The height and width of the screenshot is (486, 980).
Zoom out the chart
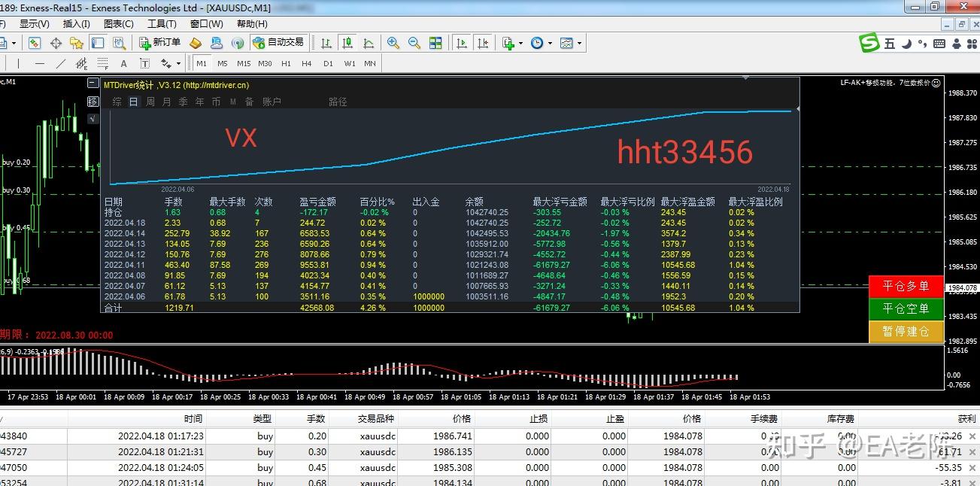[414, 43]
